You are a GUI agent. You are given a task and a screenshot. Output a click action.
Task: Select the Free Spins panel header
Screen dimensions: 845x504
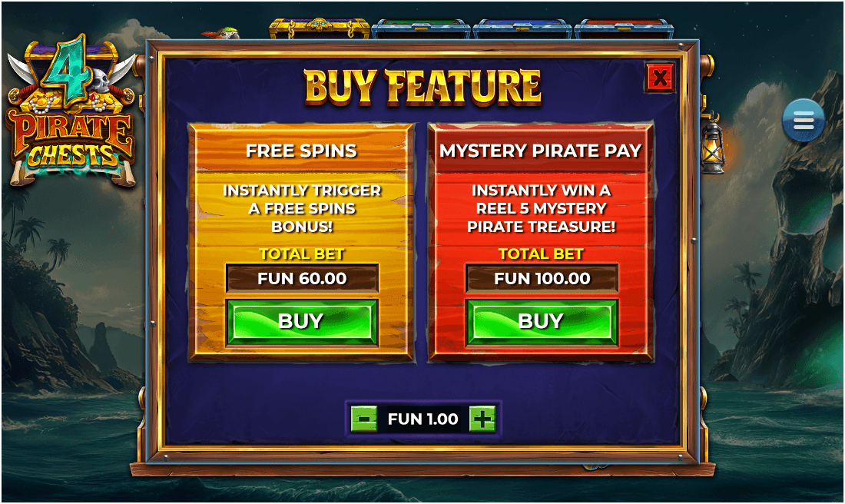(301, 151)
